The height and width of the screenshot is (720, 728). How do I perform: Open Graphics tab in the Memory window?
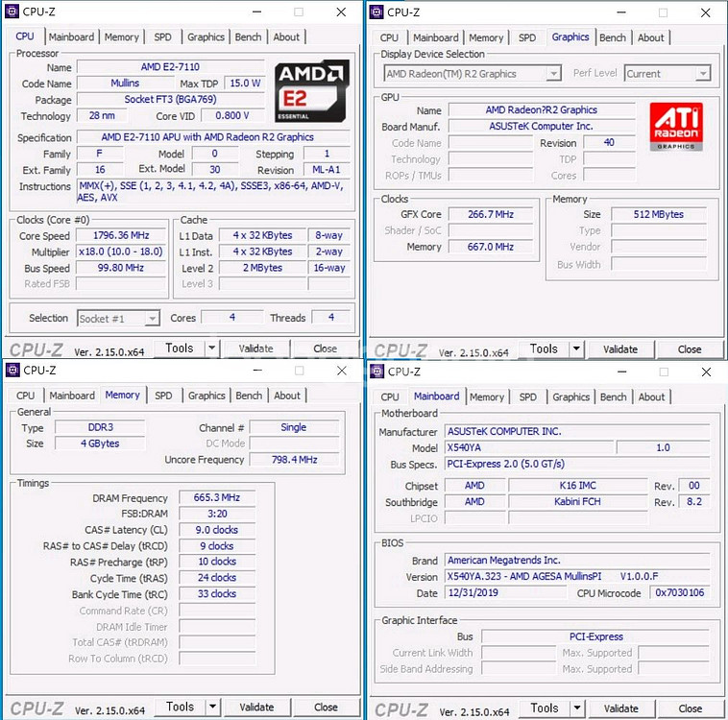206,396
